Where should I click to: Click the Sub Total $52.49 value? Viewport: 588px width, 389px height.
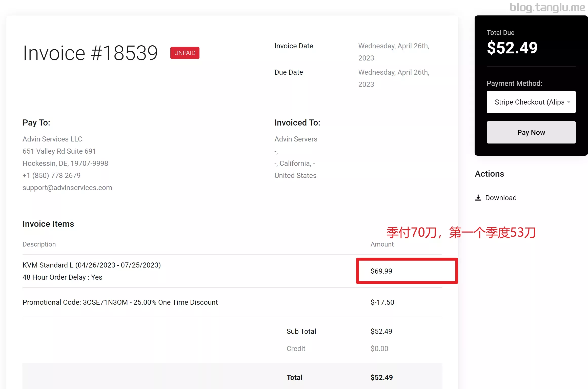point(381,331)
